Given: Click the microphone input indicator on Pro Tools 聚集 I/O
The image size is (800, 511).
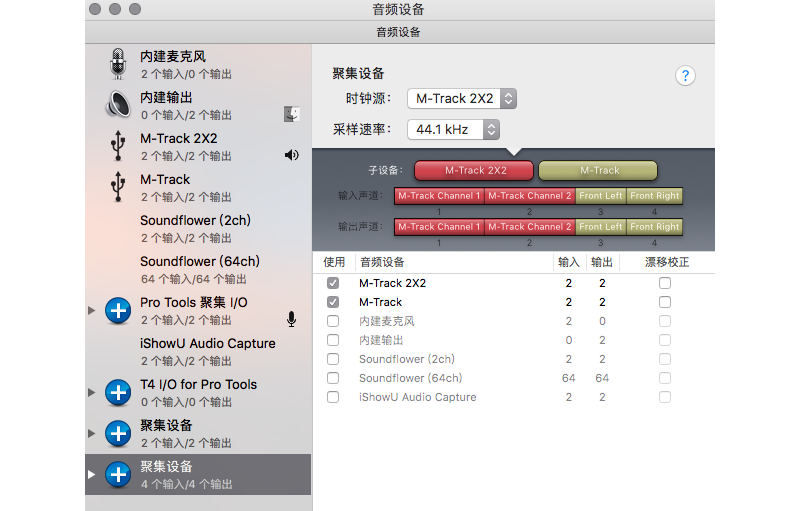Looking at the screenshot, I should pyautogui.click(x=291, y=319).
